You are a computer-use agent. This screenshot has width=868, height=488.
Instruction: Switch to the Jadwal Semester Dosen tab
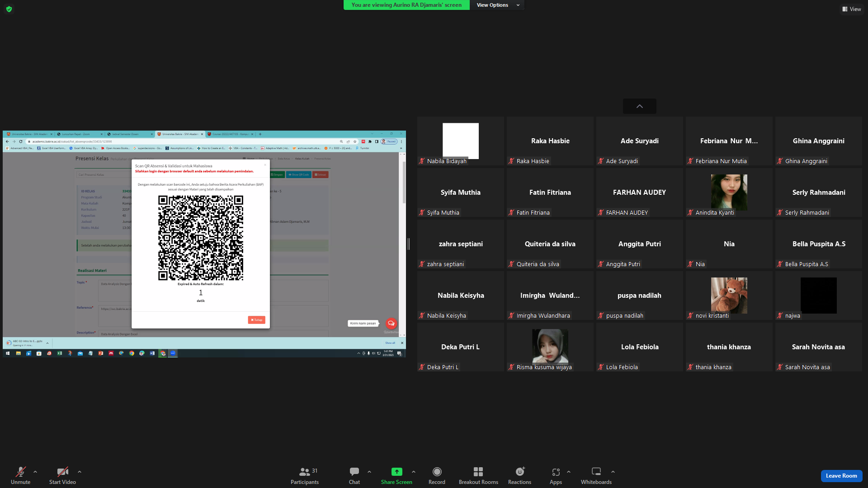[x=129, y=134]
